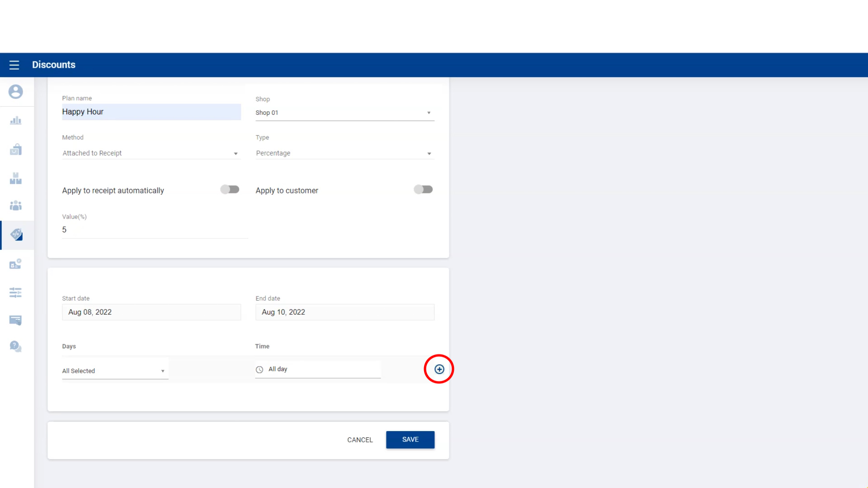
Task: Open the user account profile icon
Action: click(x=16, y=92)
